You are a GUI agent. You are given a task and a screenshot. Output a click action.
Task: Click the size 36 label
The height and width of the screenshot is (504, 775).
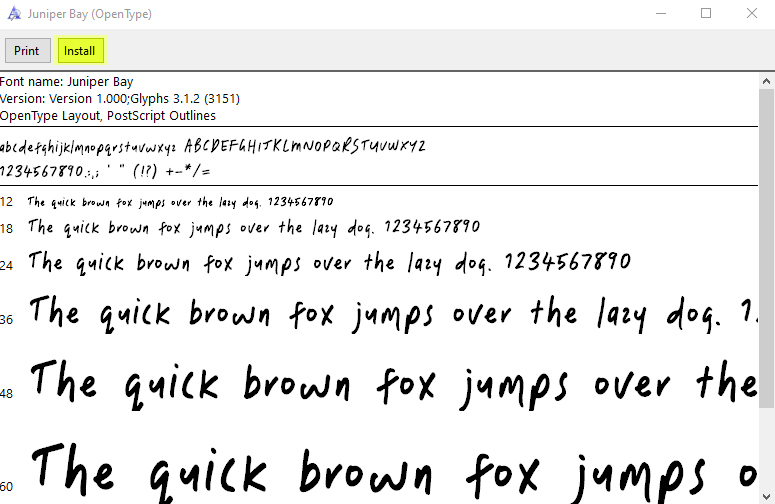point(6,320)
